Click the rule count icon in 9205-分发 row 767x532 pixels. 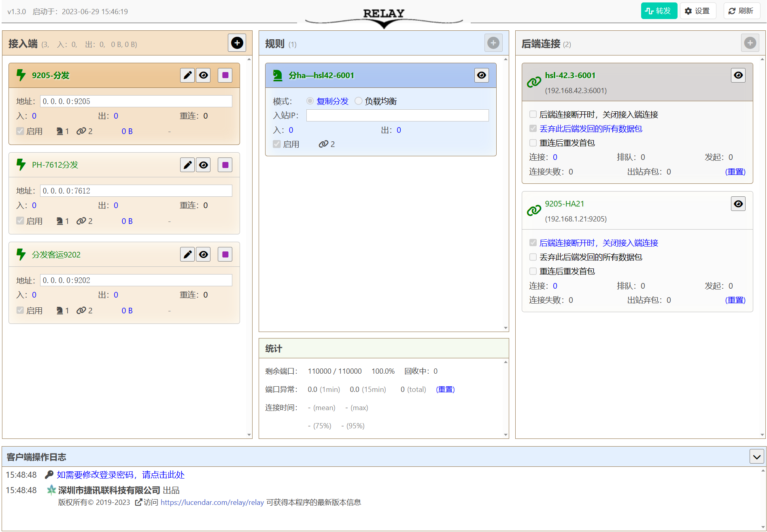(x=59, y=131)
